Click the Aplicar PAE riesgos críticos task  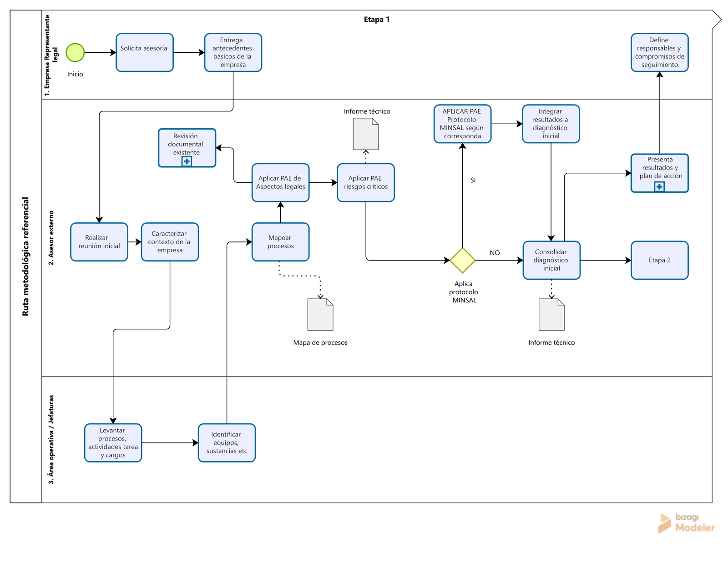coord(366,182)
